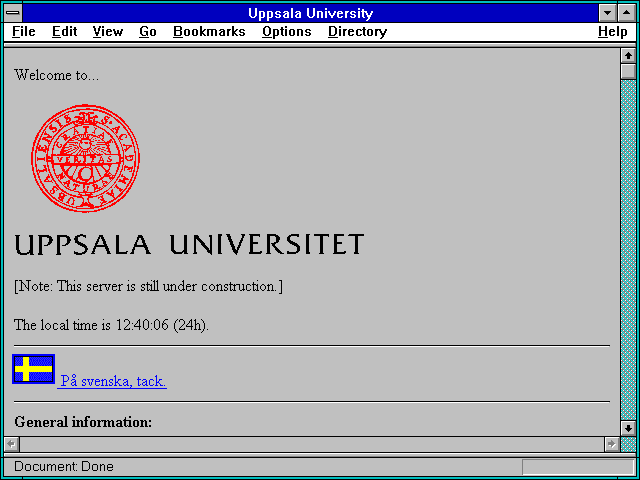Click the local time 12:40:06 text
640x480 pixels.
(111, 325)
